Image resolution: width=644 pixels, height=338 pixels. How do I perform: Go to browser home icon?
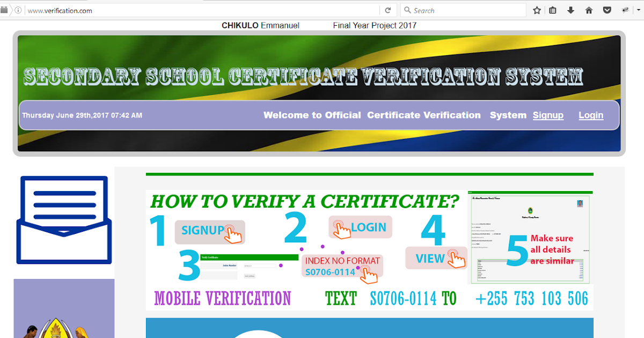[x=589, y=10]
